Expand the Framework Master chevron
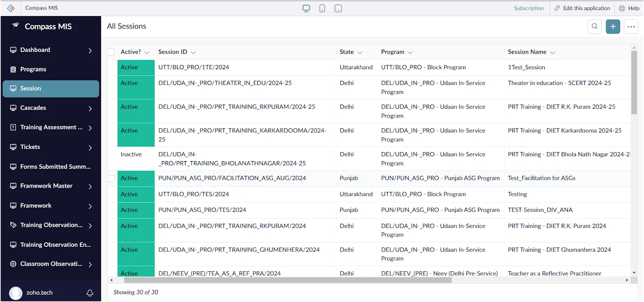Viewport: 644px width, 302px height. [90, 186]
